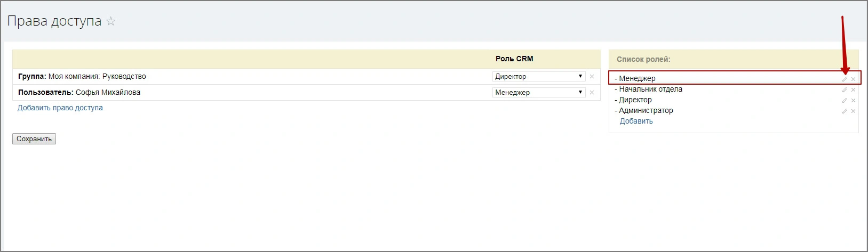Viewport: 868px width, 252px height.
Task: Open CRM role dropdown showing Менеджер
Action: (x=539, y=93)
